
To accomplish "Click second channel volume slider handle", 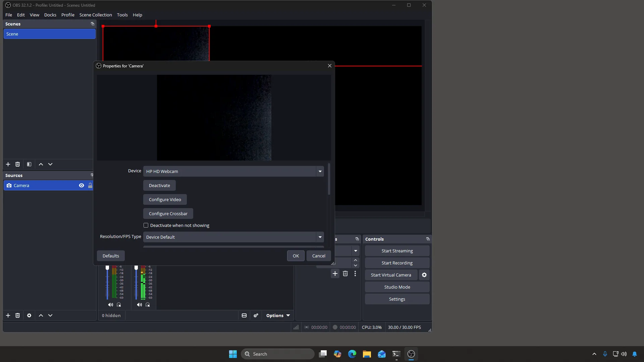I will click(136, 268).
